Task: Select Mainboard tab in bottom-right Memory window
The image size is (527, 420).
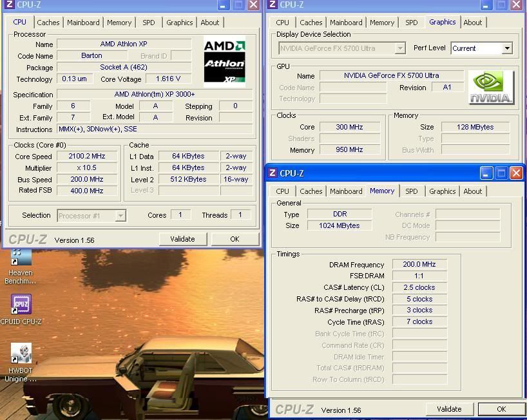Action: click(x=346, y=191)
